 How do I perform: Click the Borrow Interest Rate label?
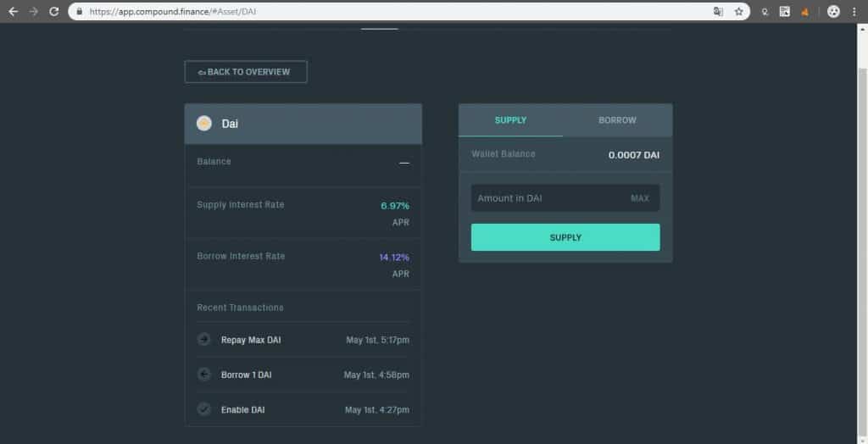click(241, 256)
